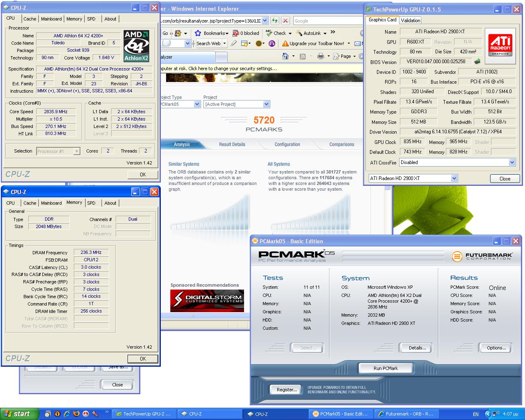Image resolution: width=525 pixels, height=420 pixels.
Task: Select the Result Details tab in ORB page
Action: (232, 144)
